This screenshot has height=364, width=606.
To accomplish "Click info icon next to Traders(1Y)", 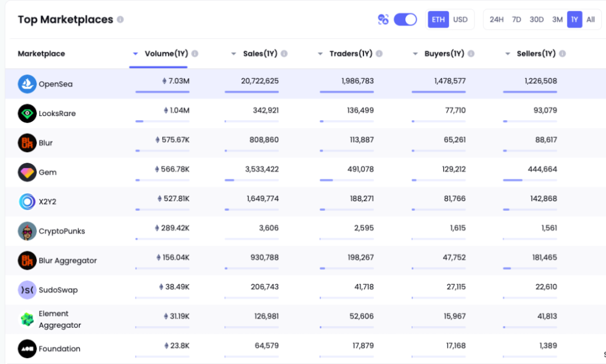I will point(379,54).
